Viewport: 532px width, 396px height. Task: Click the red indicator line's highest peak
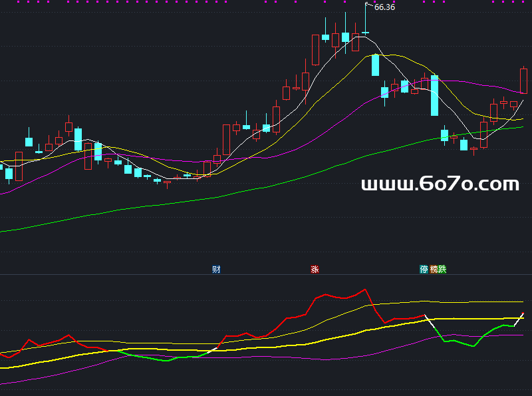[x=364, y=290]
